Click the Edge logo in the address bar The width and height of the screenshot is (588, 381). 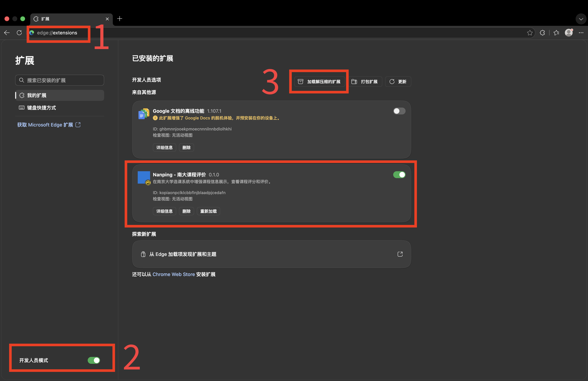point(32,33)
